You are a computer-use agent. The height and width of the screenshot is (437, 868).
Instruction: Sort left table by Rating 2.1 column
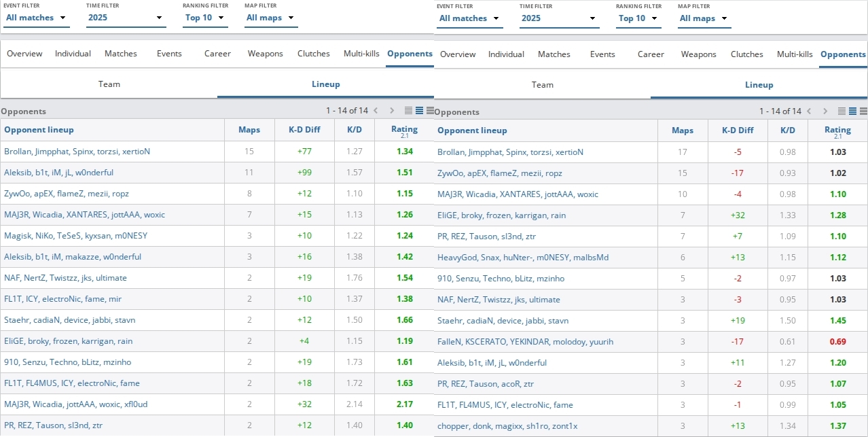point(405,130)
